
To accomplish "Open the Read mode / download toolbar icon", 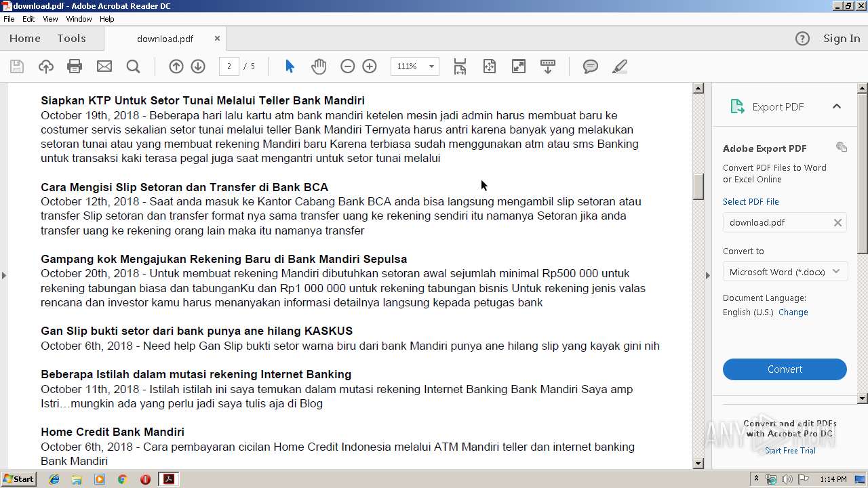I will tap(548, 66).
